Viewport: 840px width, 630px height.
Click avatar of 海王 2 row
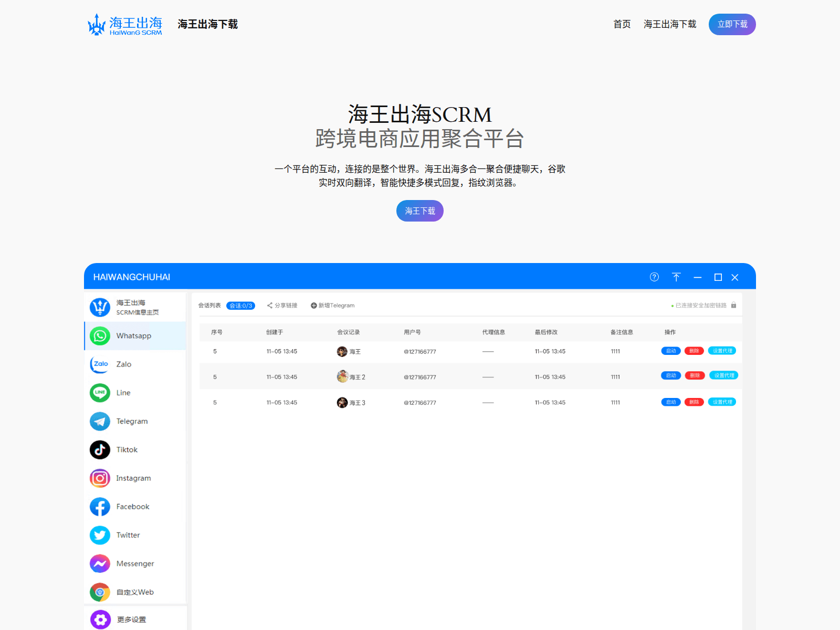coord(342,376)
